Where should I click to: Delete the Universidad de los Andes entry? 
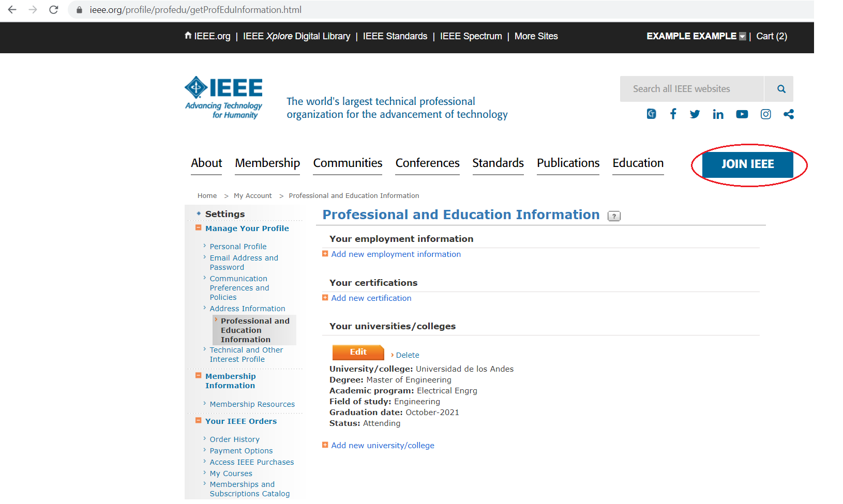pos(408,355)
